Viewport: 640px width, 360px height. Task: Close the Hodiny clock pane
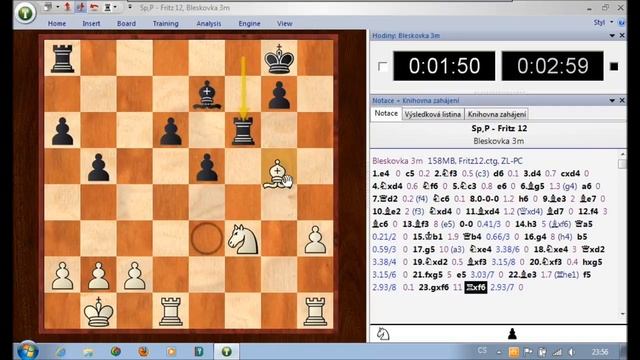pos(622,36)
